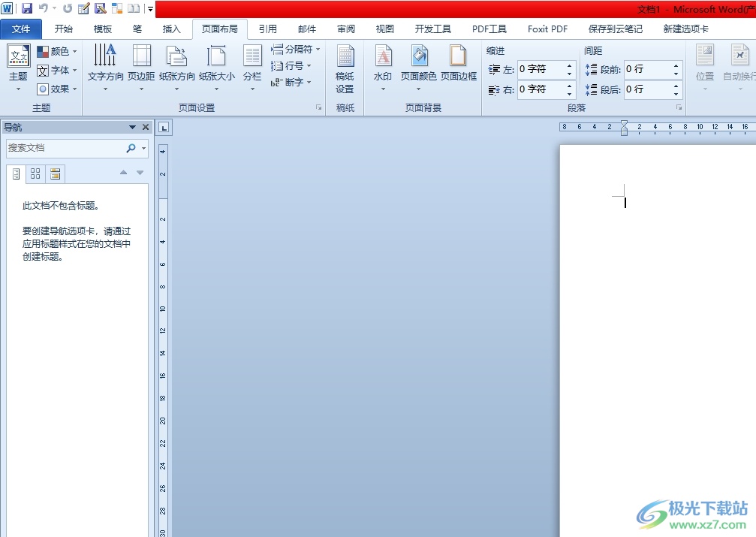Click the left indent (左) input field

tap(541, 69)
